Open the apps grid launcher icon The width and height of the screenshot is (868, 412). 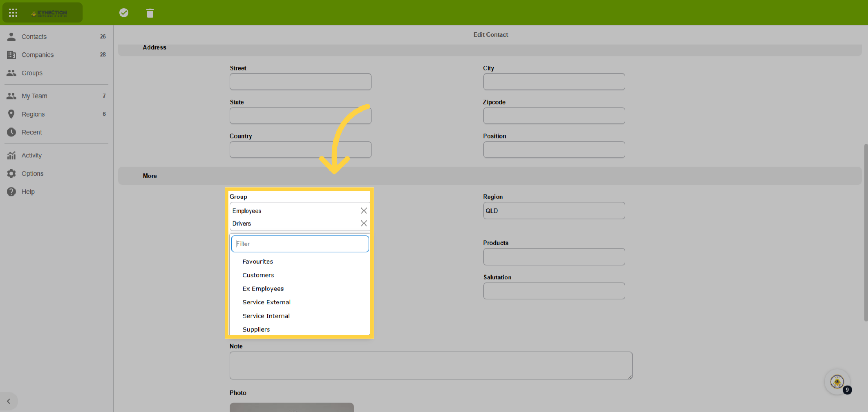pyautogui.click(x=13, y=13)
